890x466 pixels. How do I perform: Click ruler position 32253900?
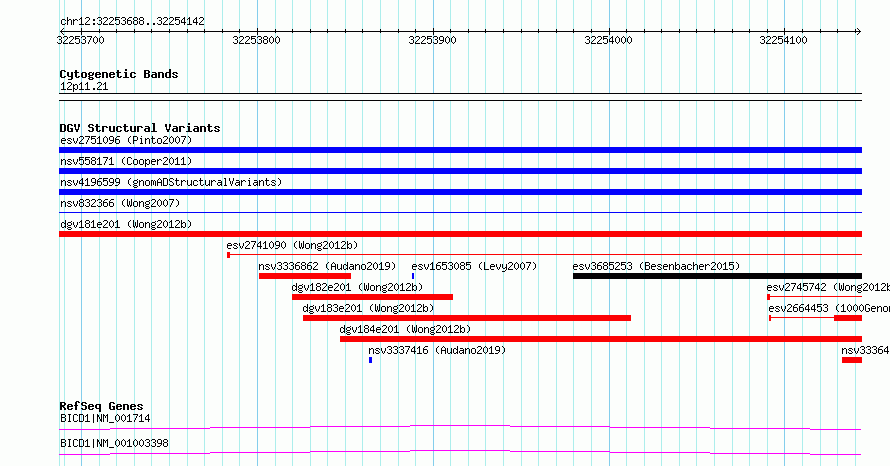coord(433,40)
